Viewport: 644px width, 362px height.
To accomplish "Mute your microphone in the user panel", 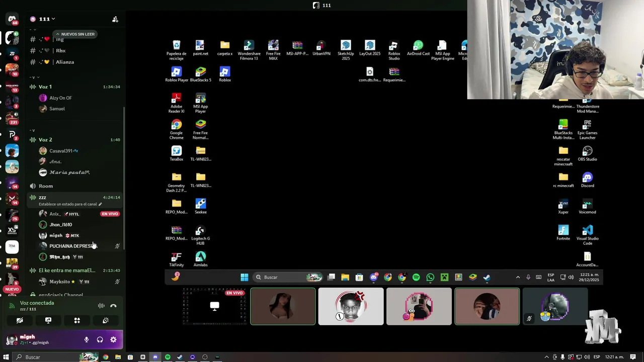I will pos(87,340).
